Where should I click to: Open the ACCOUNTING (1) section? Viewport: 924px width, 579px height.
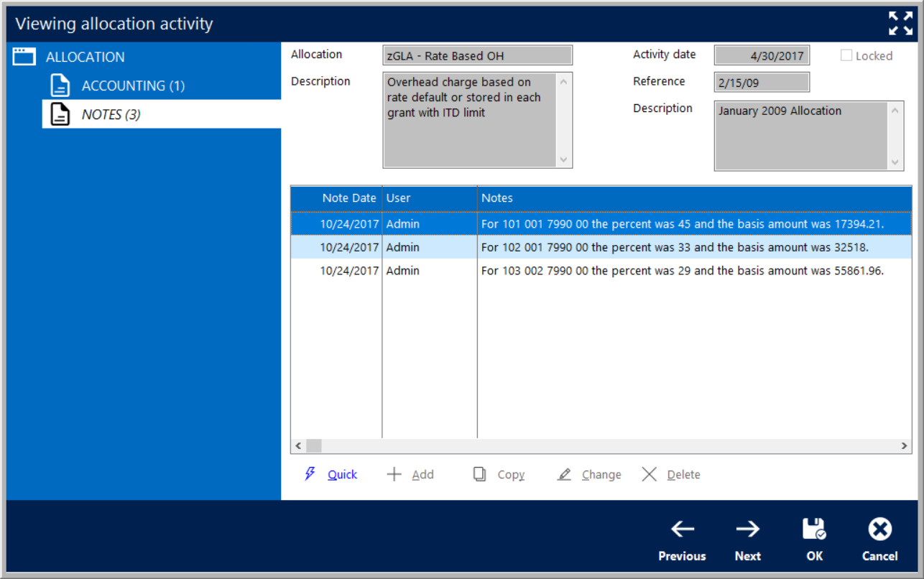[133, 85]
